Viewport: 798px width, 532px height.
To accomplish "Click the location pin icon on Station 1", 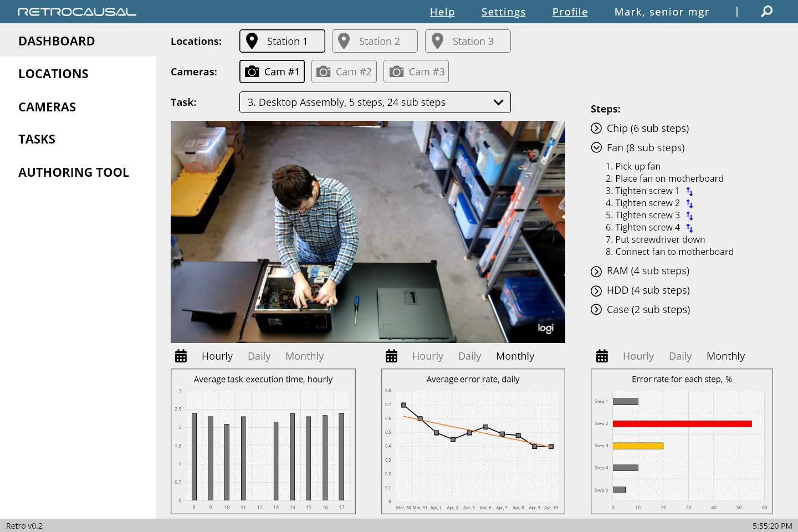I will [253, 40].
